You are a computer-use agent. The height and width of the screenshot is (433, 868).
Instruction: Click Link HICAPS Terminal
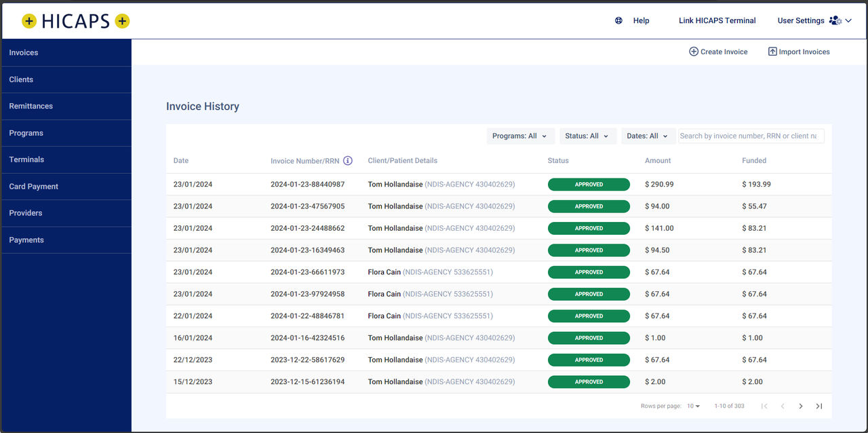(717, 20)
